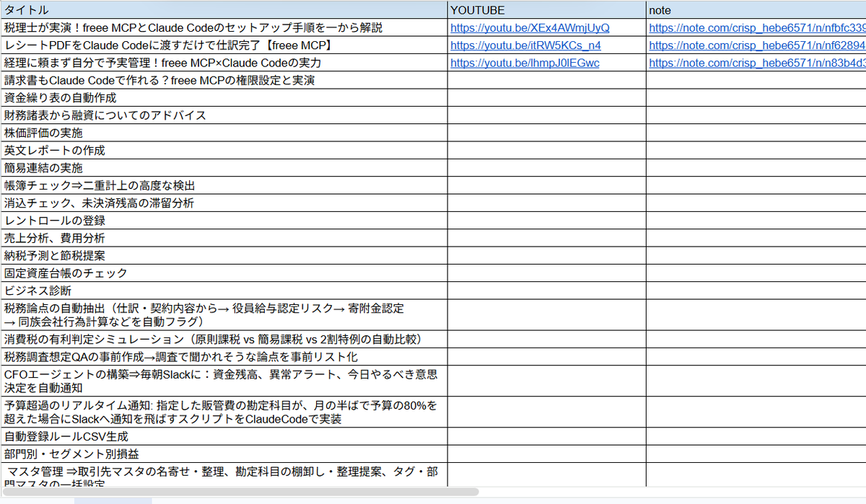Viewport: 866px width, 504px height.
Task: Select the cell starting レシートPDFをClaude Code
Action: [224, 45]
